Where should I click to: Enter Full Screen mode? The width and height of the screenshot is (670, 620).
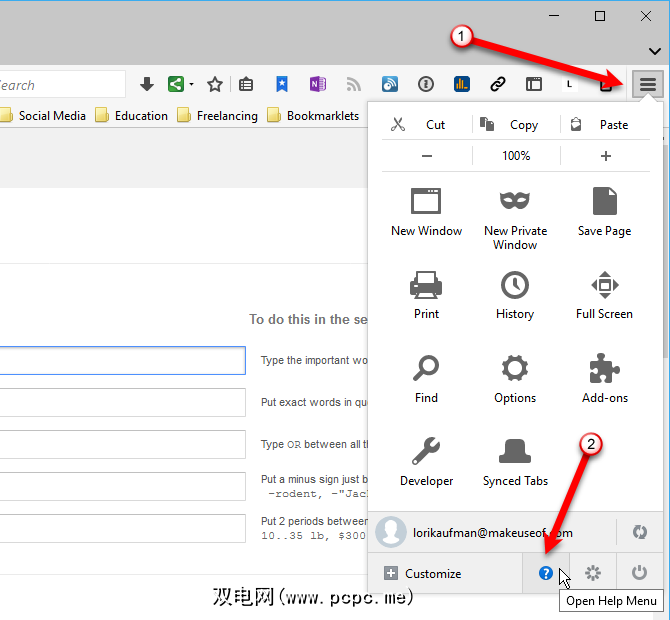(605, 285)
